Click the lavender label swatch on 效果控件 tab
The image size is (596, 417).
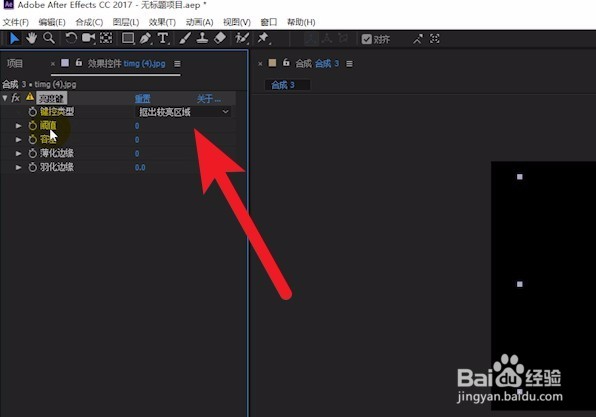click(x=65, y=63)
